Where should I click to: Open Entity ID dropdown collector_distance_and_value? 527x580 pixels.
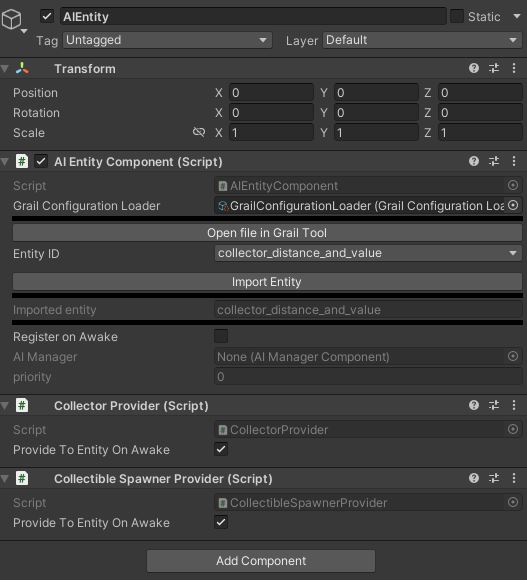(x=368, y=253)
